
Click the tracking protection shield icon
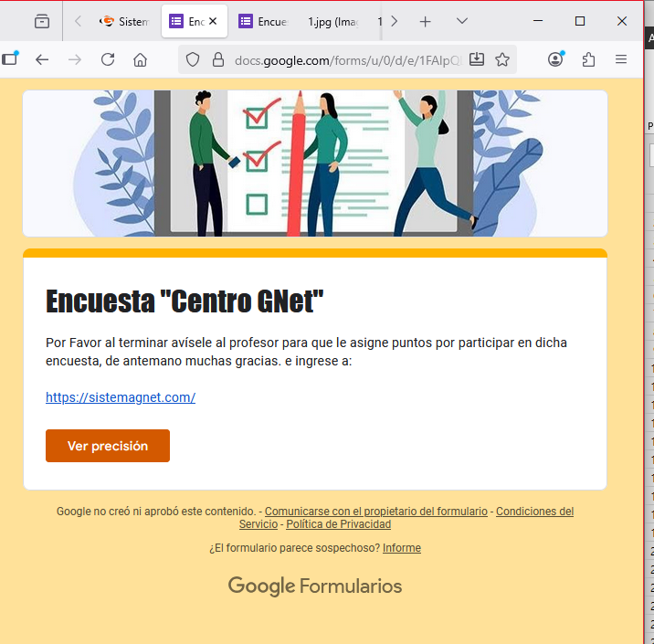click(x=193, y=59)
